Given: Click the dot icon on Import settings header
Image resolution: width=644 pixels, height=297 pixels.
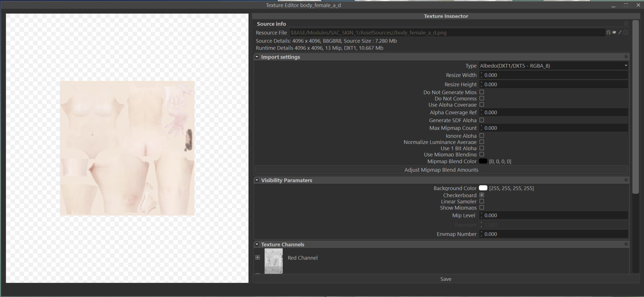Looking at the screenshot, I should click(626, 57).
